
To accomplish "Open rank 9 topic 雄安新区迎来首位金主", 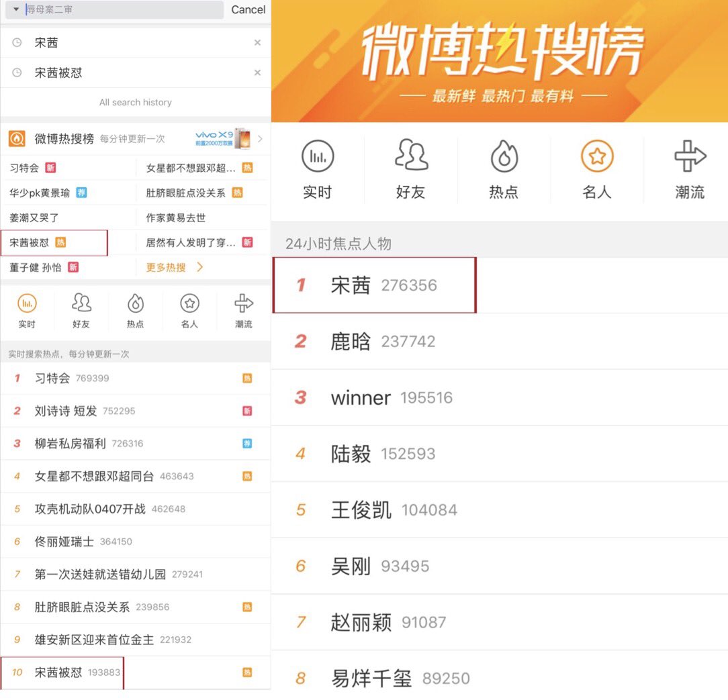I will pyautogui.click(x=135, y=640).
